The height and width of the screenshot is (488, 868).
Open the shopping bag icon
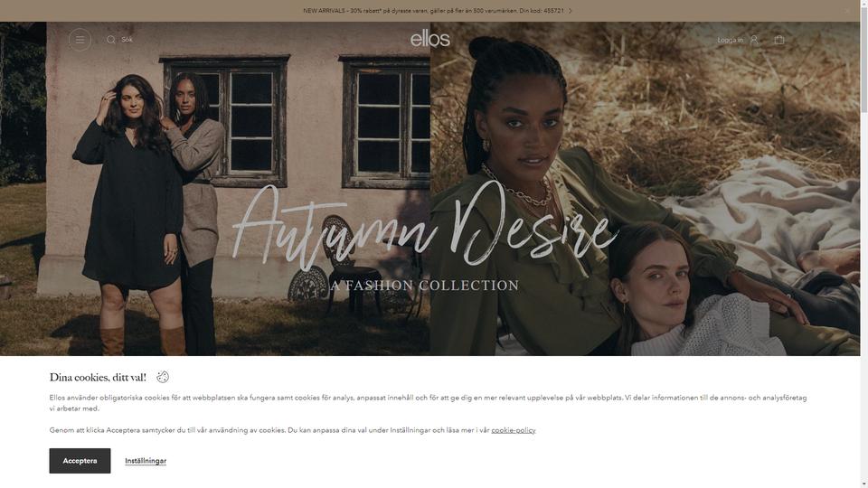click(779, 40)
